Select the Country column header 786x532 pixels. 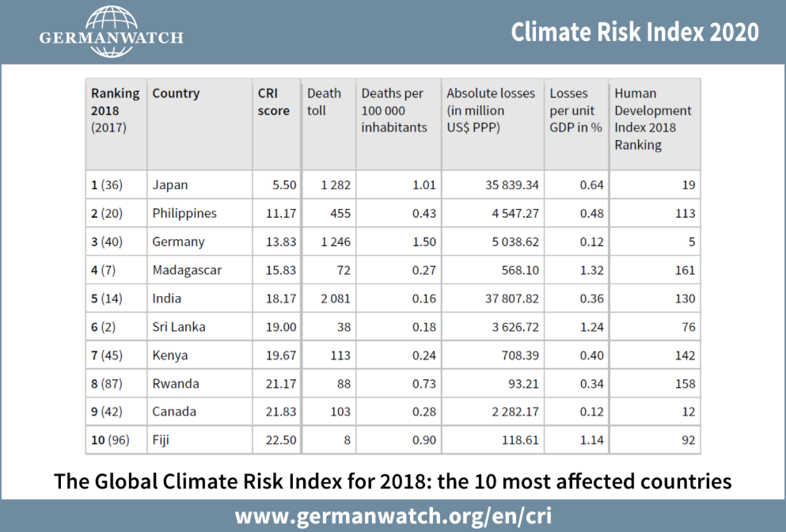[x=176, y=93]
